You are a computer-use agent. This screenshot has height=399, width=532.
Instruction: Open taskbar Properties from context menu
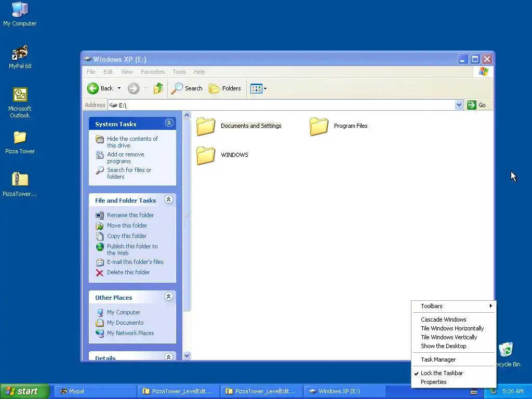coord(454,382)
